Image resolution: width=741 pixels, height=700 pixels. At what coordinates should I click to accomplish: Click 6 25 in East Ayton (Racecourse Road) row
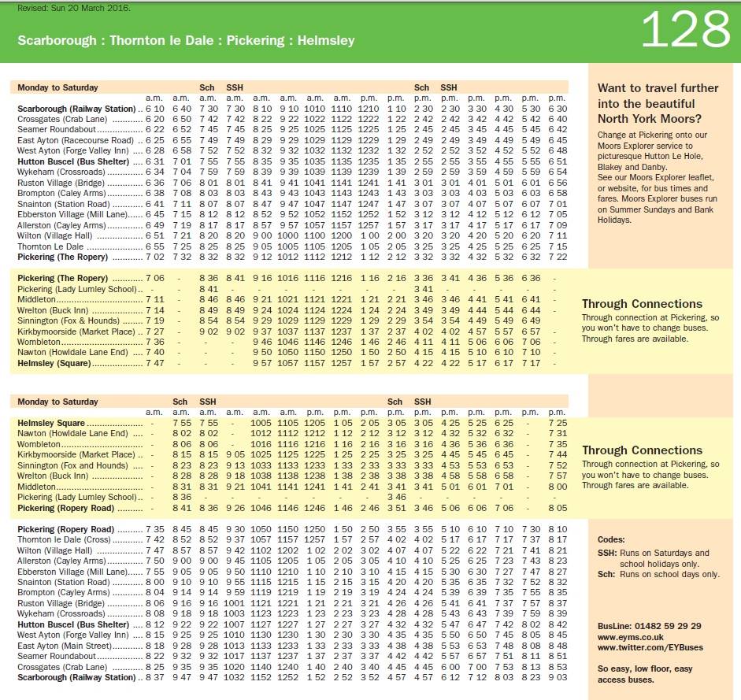pyautogui.click(x=155, y=140)
